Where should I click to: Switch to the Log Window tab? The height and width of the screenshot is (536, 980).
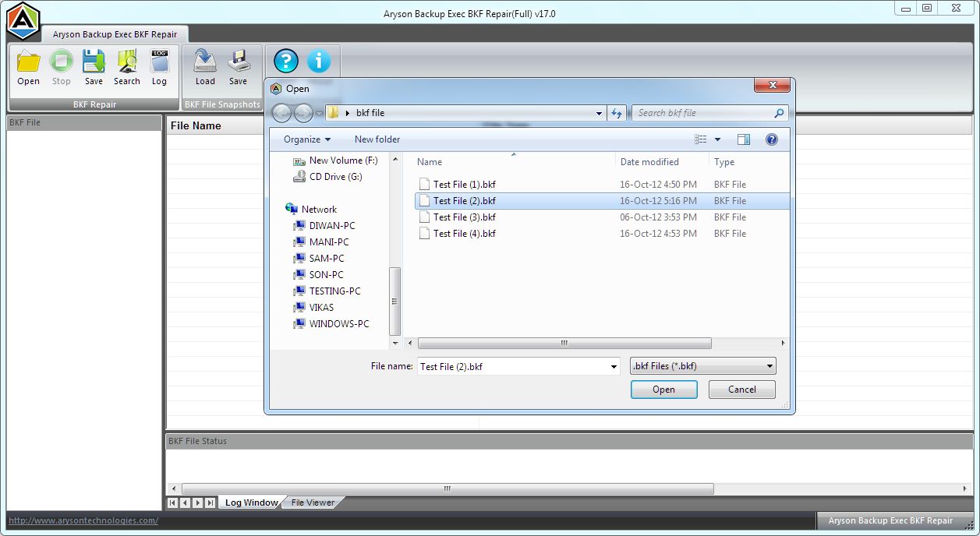click(251, 503)
